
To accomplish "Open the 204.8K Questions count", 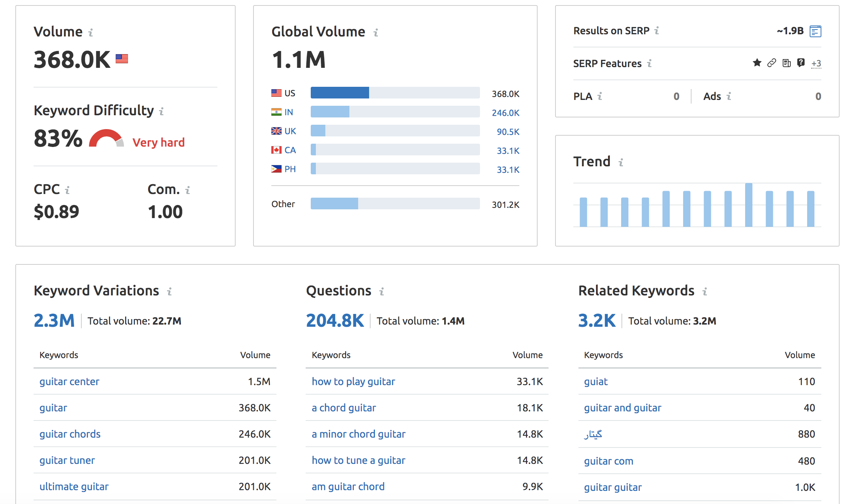I will 335,321.
